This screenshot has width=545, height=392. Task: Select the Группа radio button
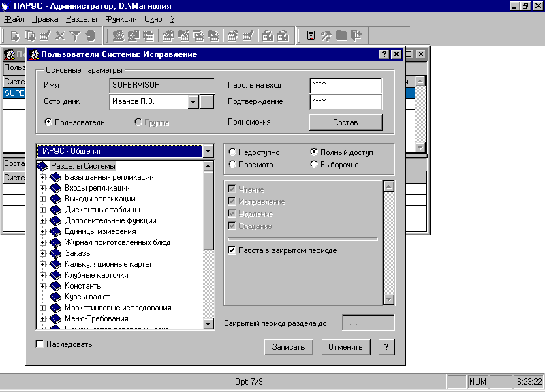tap(138, 122)
